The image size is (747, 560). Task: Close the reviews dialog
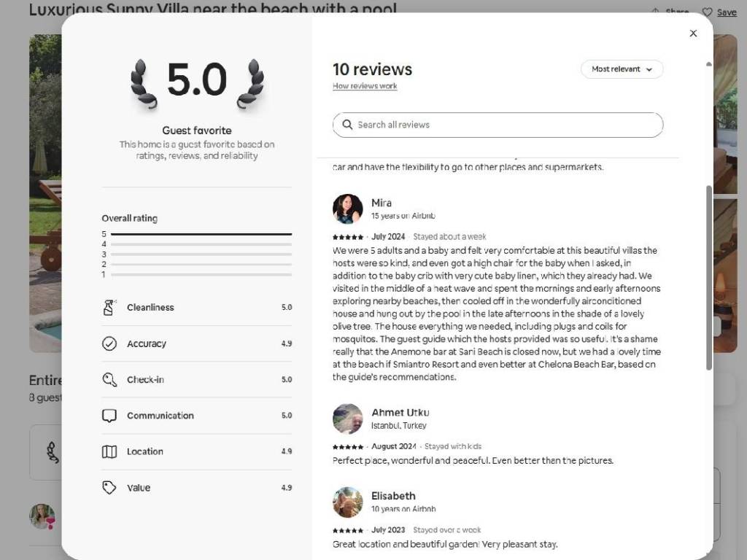click(693, 33)
